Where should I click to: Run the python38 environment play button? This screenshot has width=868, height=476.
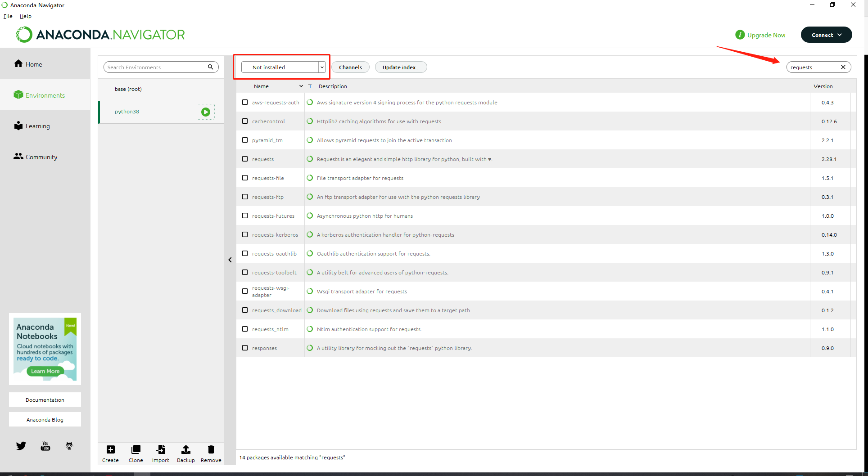click(206, 112)
